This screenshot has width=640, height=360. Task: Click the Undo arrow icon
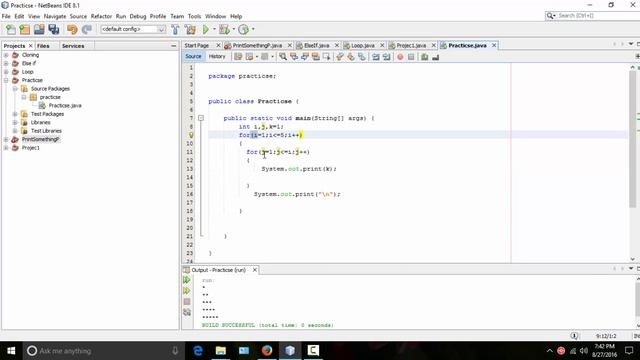72,29
